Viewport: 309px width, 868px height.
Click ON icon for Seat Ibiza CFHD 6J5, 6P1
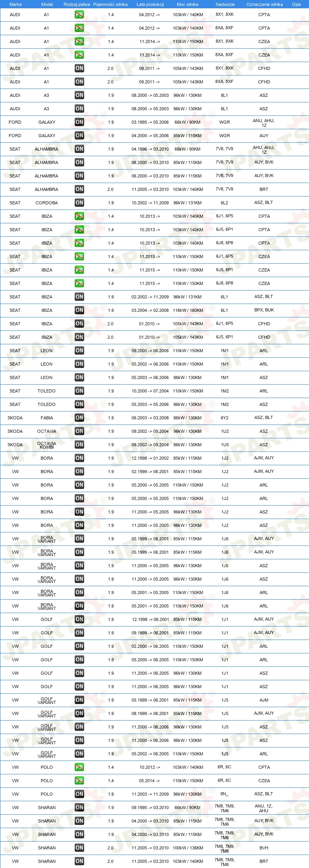79,337
